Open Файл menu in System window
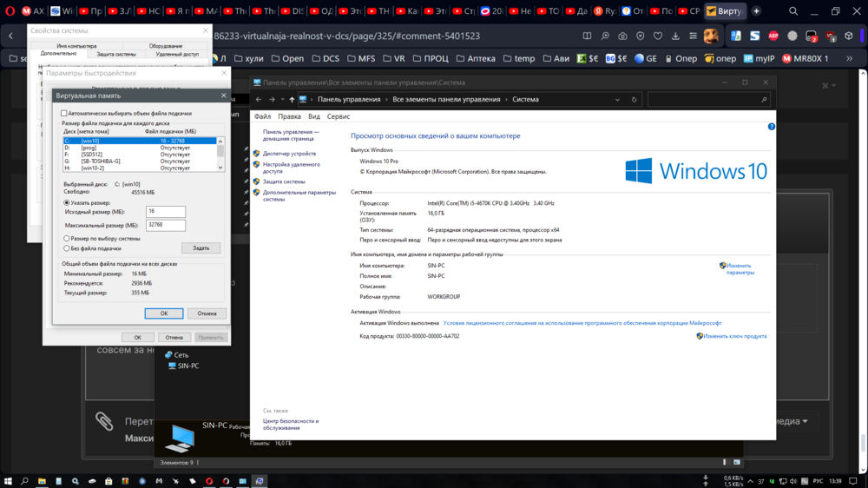 coord(262,116)
